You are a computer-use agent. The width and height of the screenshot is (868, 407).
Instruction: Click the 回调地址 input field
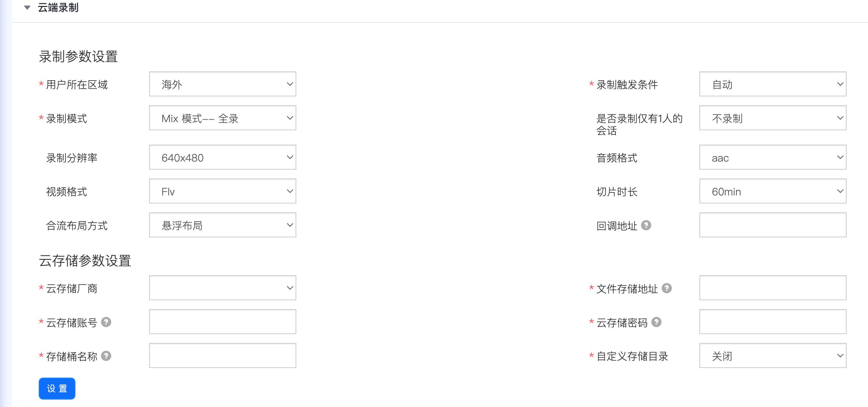tap(772, 225)
